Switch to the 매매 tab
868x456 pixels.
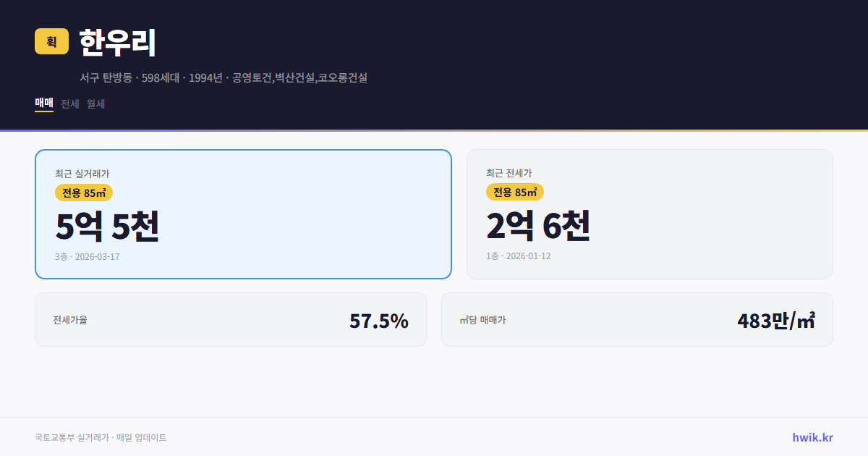(43, 104)
